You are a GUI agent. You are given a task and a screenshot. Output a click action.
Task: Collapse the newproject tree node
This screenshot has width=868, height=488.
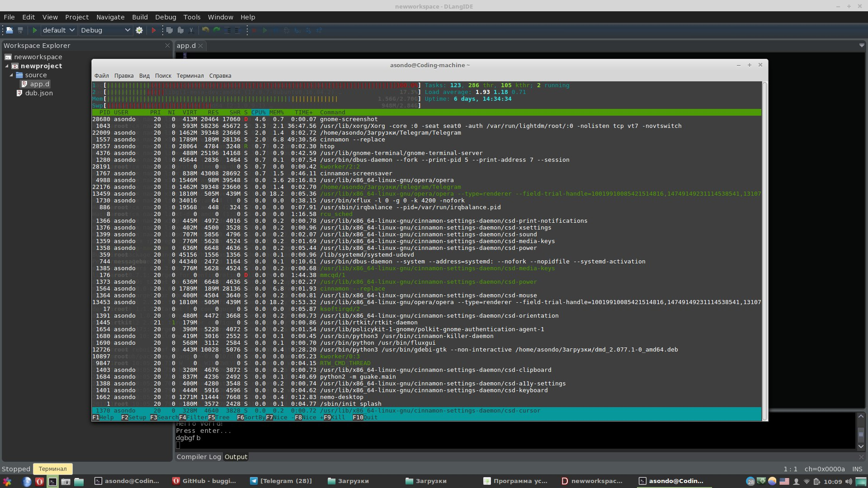pyautogui.click(x=7, y=66)
